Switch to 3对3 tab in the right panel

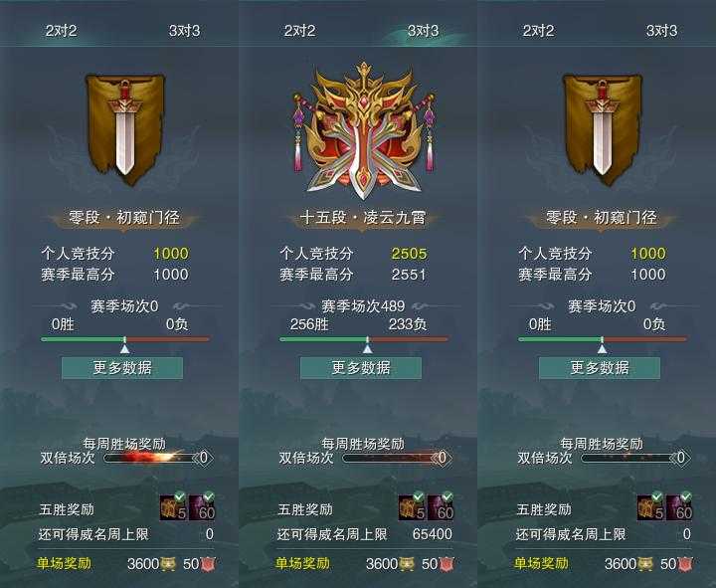661,31
